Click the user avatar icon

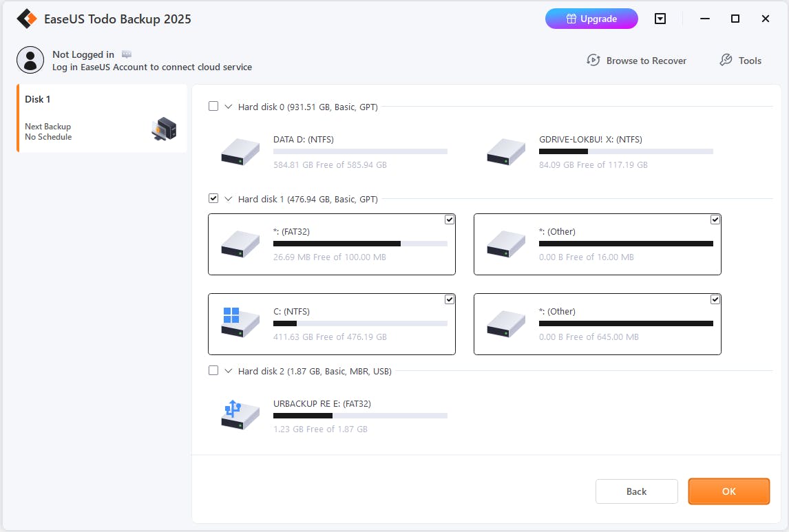[x=30, y=61]
